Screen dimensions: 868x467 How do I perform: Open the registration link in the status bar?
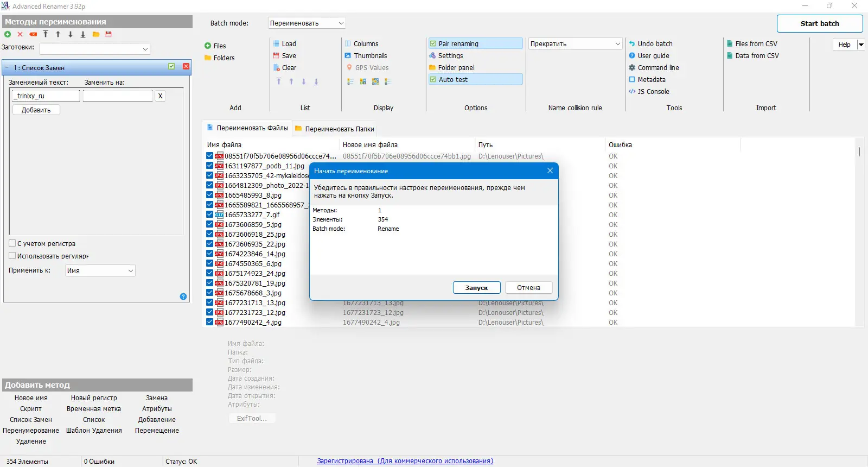405,461
